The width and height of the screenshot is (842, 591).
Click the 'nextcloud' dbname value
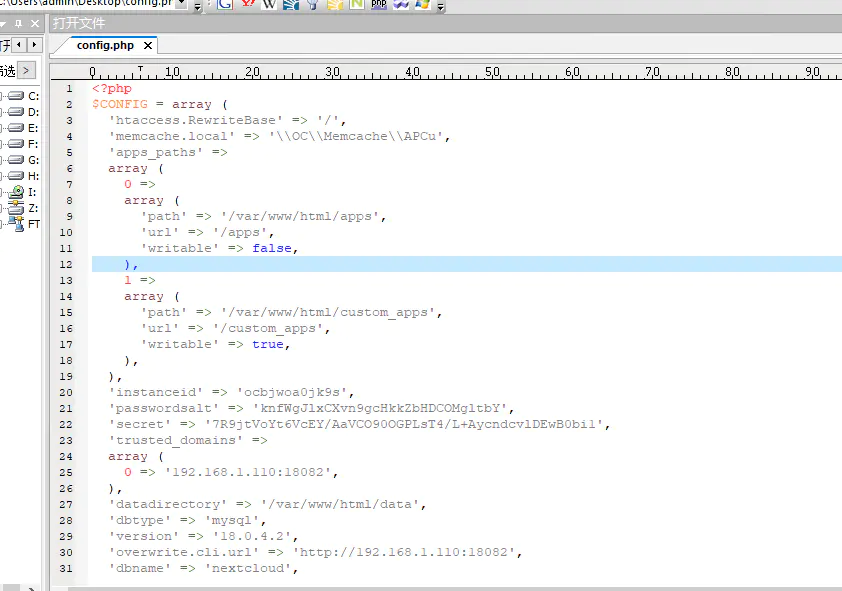(248, 568)
